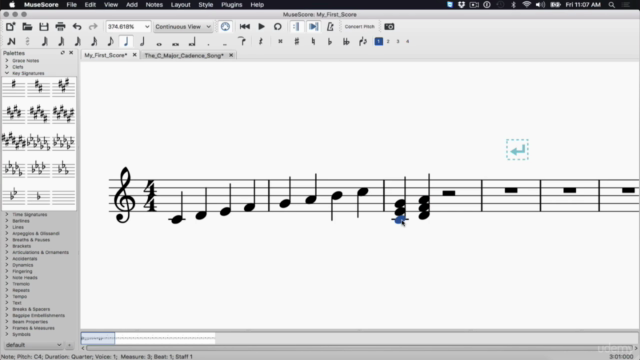Toggle note input mode (N)
The height and width of the screenshot is (360, 640).
click(x=11, y=41)
